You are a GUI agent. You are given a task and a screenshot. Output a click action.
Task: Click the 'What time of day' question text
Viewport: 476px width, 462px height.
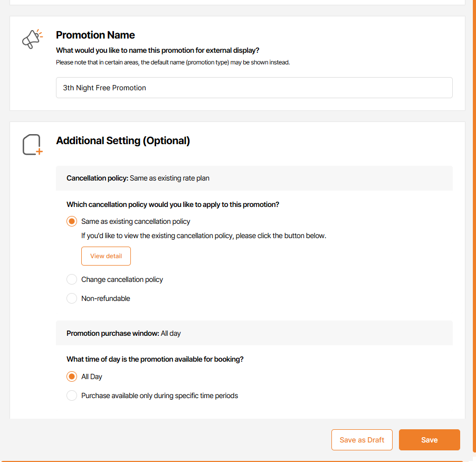point(155,359)
